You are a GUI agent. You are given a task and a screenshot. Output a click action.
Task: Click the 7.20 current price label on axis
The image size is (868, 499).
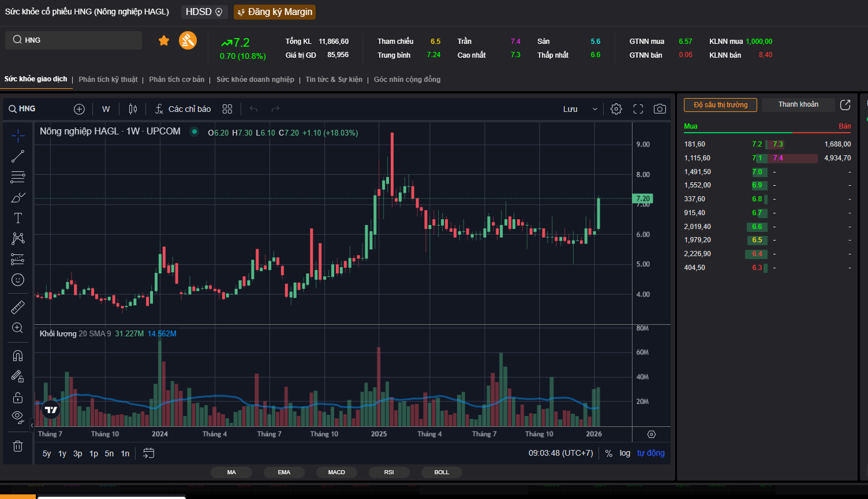pos(643,198)
